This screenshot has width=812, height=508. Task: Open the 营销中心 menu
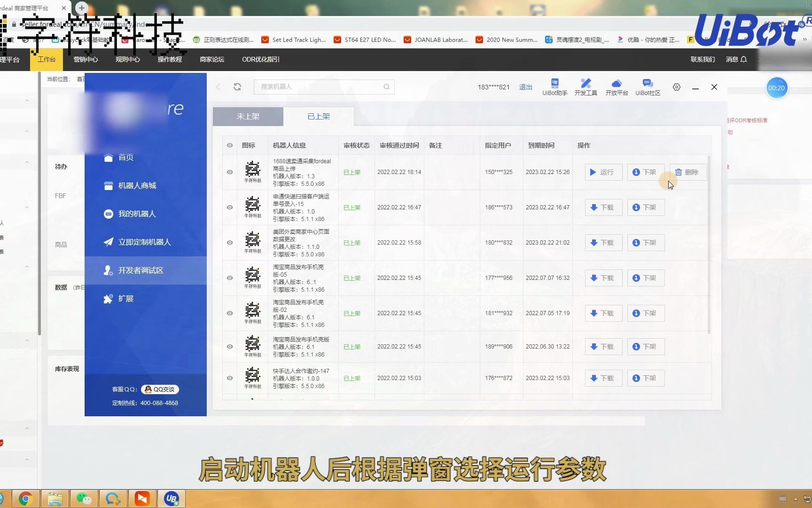86,59
